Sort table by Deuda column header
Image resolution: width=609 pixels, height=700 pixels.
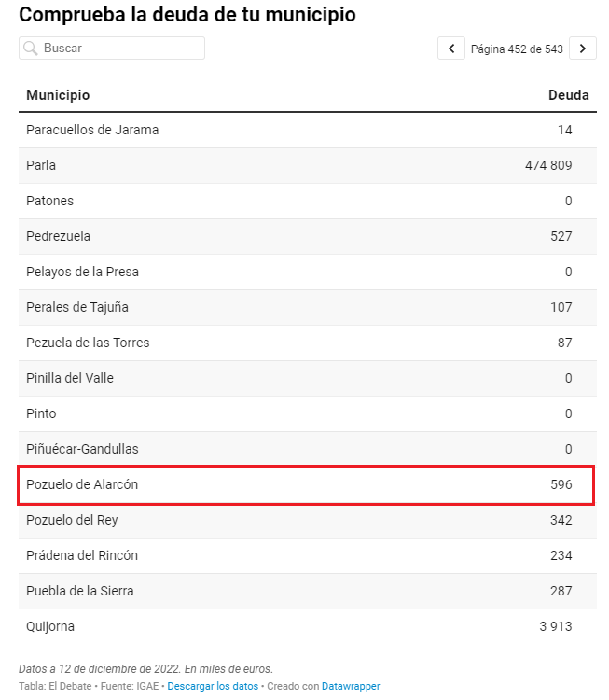[568, 95]
